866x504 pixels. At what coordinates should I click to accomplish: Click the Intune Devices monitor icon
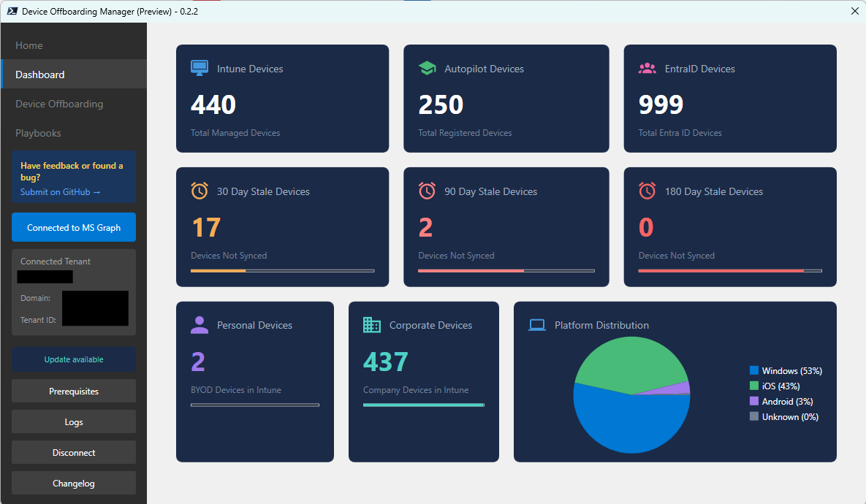click(x=200, y=69)
